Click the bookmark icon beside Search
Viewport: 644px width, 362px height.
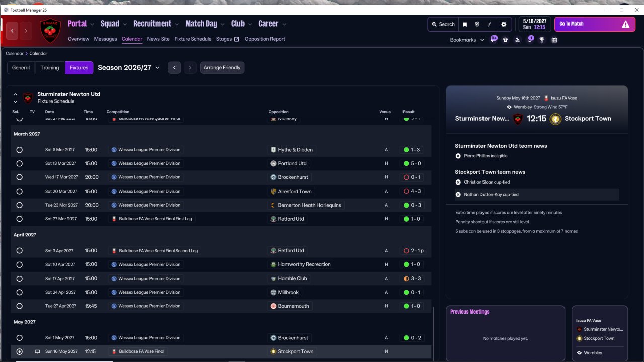click(465, 24)
